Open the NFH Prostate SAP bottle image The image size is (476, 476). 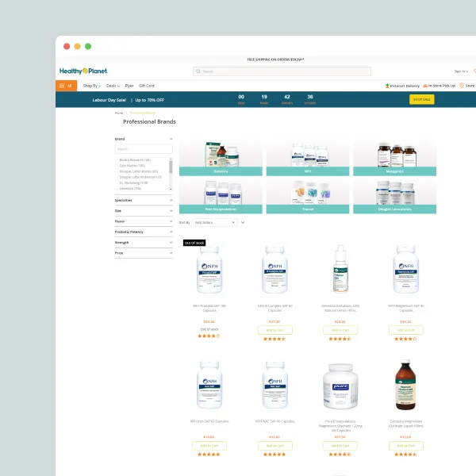tap(209, 270)
